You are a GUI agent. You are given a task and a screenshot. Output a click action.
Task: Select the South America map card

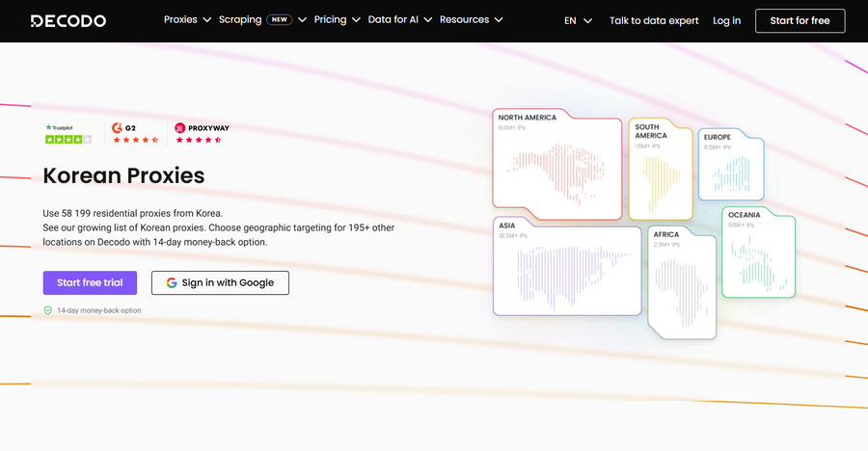[x=661, y=169]
